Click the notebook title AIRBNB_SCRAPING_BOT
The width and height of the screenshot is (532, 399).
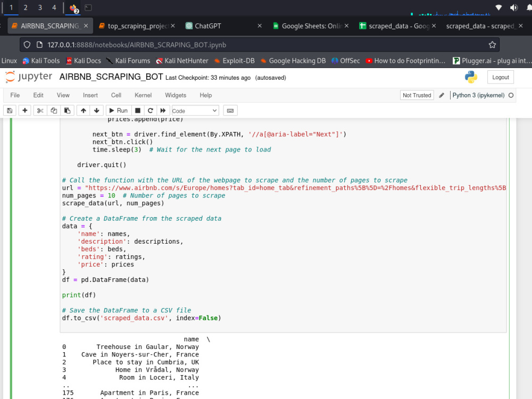point(111,77)
